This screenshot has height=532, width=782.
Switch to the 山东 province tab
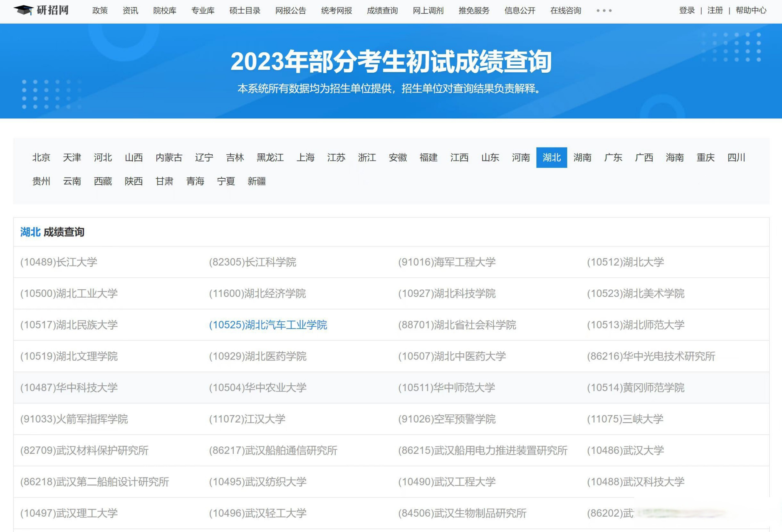490,158
